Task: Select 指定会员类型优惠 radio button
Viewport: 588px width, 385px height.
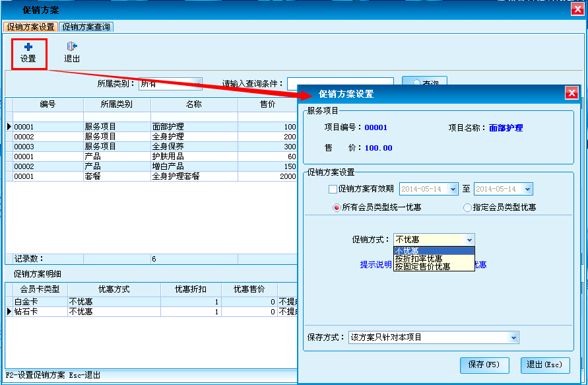Action: [468, 207]
